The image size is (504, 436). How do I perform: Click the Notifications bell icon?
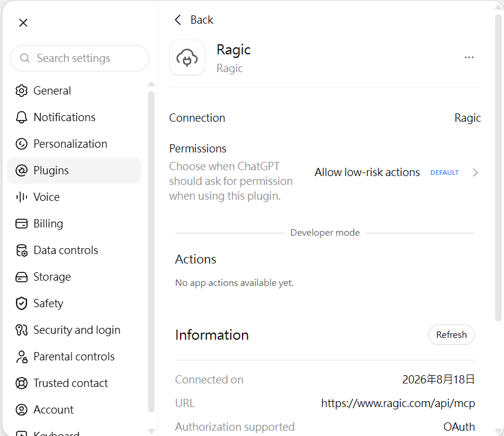[x=21, y=117]
